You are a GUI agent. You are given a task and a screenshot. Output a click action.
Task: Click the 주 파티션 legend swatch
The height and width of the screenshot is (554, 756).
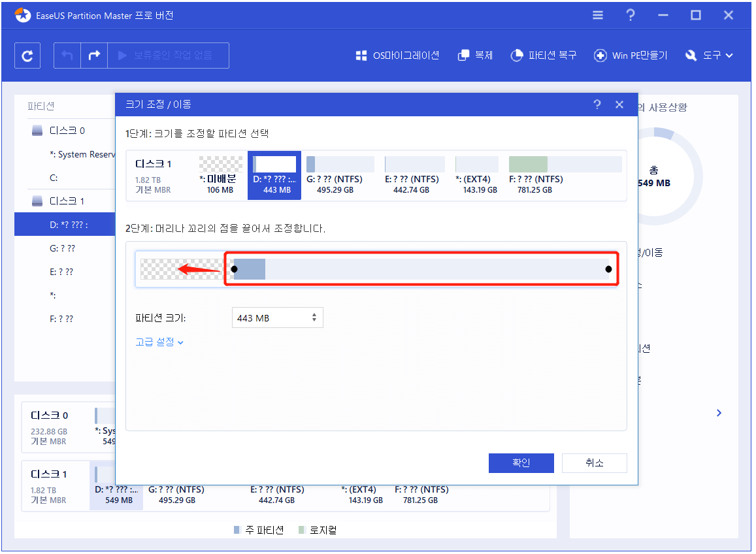pos(237,530)
